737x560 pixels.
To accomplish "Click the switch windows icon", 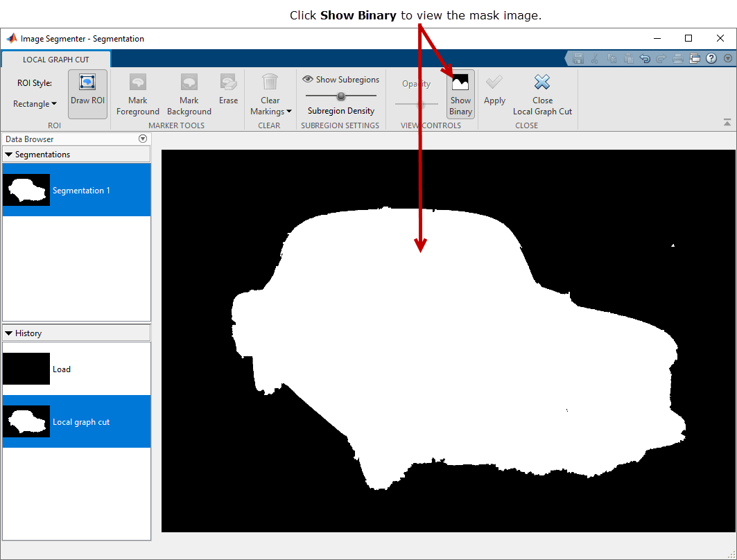I will coord(695,59).
